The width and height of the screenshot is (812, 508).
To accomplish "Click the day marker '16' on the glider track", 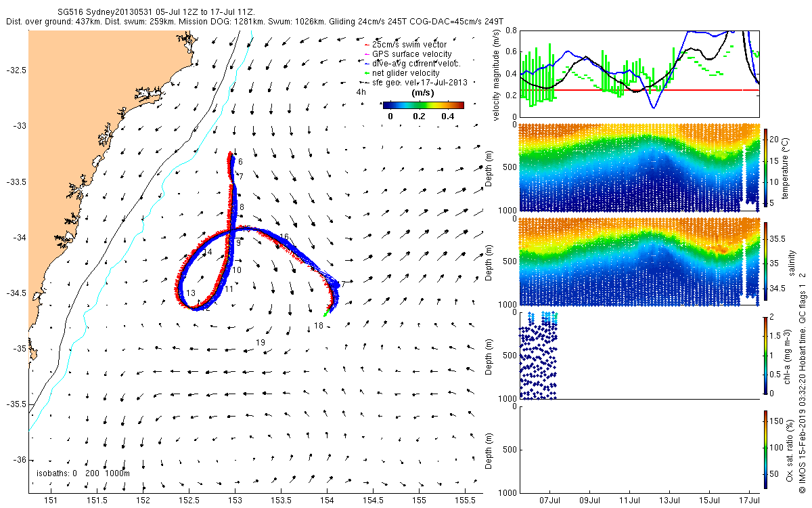I will click(x=284, y=236).
